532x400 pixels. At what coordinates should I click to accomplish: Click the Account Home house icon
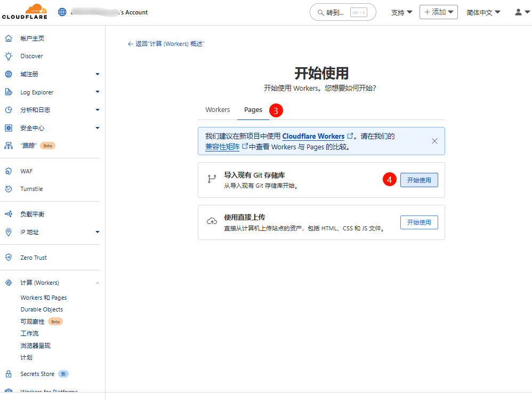click(9, 38)
